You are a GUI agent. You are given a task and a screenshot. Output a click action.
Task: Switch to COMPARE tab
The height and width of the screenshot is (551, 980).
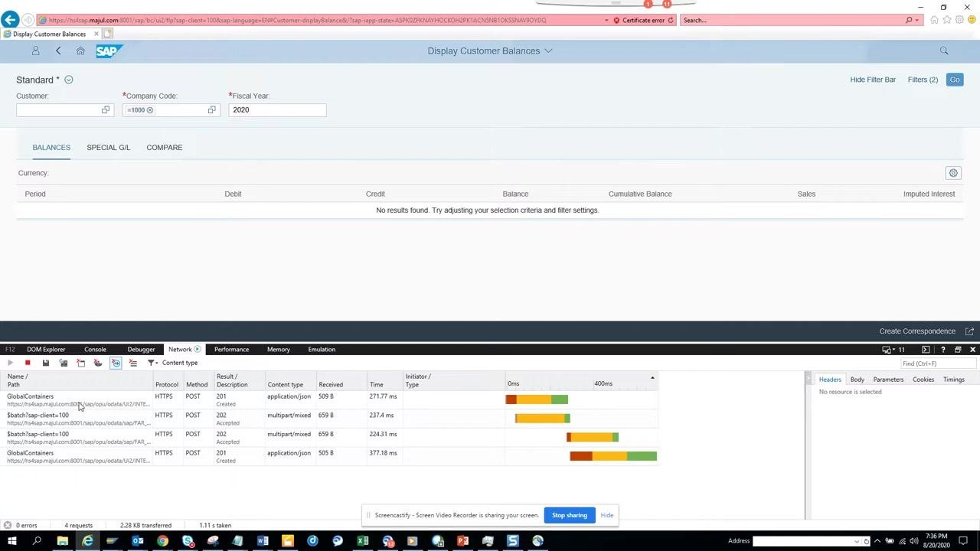pyautogui.click(x=165, y=148)
